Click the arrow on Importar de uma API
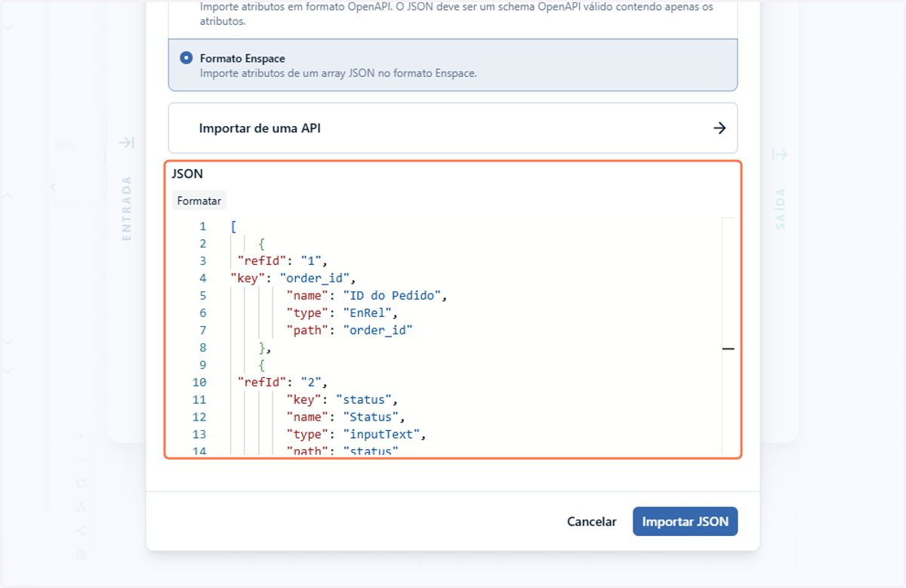 (x=720, y=128)
